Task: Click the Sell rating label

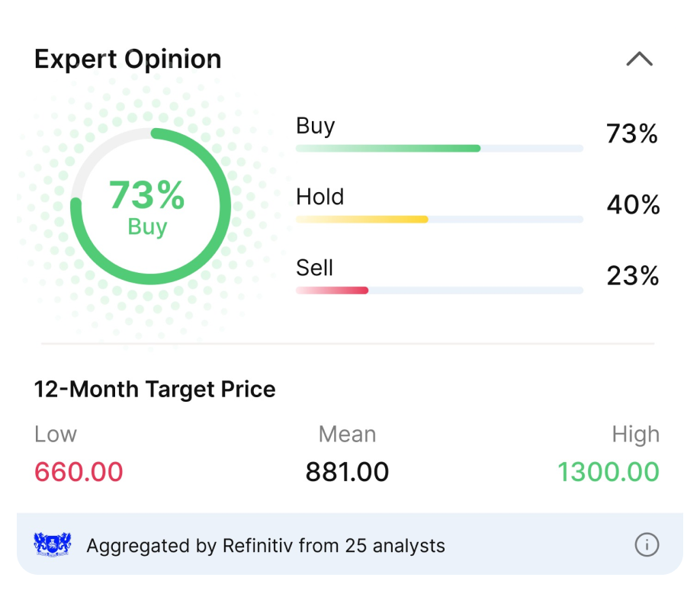Action: [x=314, y=268]
